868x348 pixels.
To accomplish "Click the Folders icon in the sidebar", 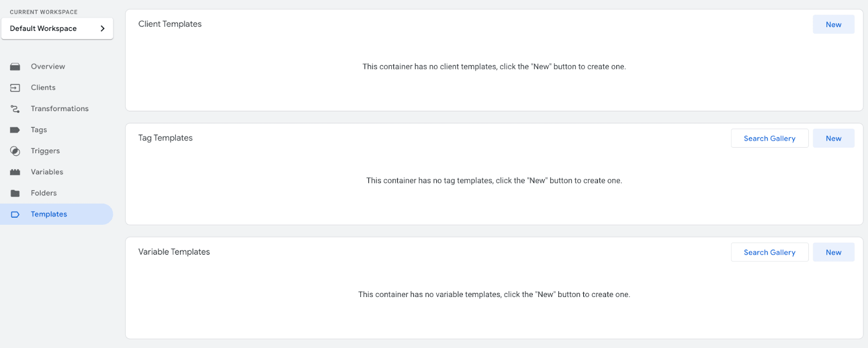I will pos(15,193).
